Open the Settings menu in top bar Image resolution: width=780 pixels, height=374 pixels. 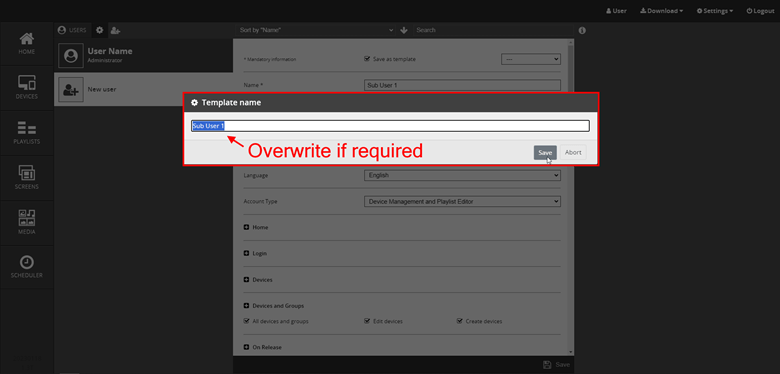pos(714,11)
